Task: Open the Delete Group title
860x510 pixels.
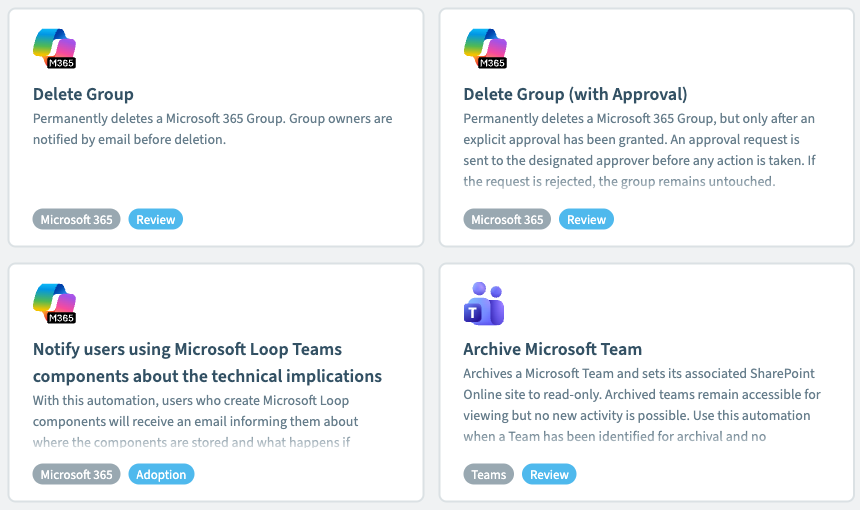Action: coord(83,94)
